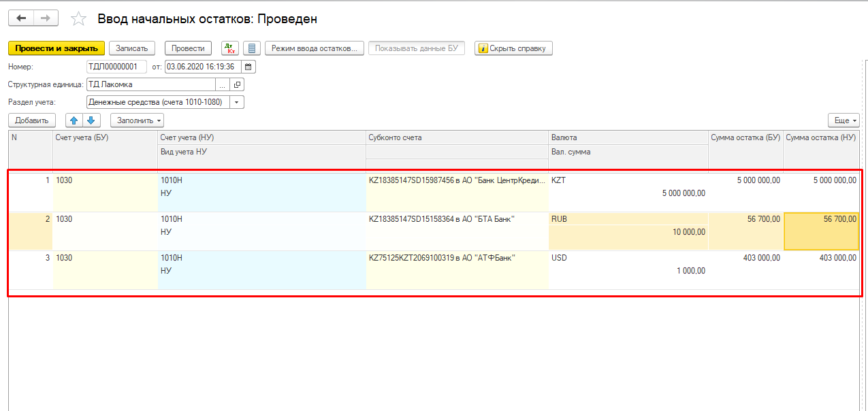Select НУ type cell in row 1
The width and height of the screenshot is (868, 411).
(x=261, y=193)
